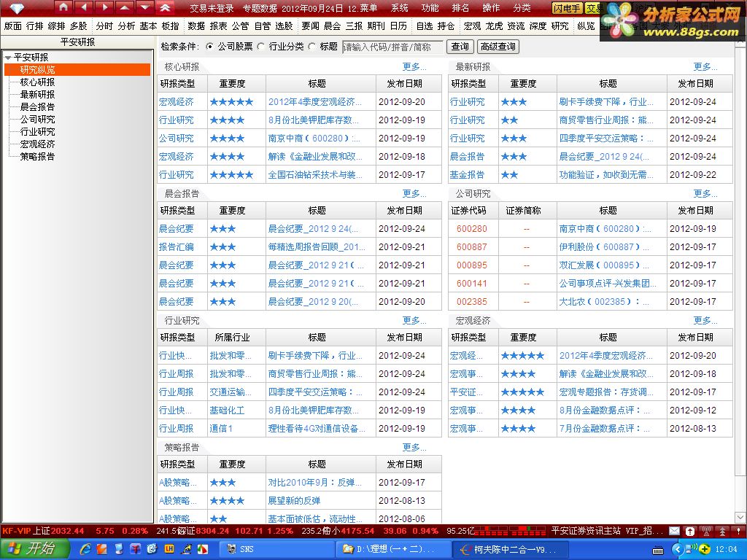The width and height of the screenshot is (747, 560).
Task: Open report 展望新的反弹
Action: [x=294, y=500]
